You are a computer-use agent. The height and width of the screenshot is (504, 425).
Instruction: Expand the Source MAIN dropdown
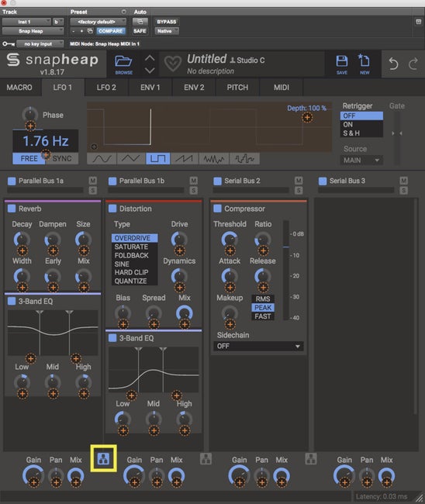click(x=361, y=160)
